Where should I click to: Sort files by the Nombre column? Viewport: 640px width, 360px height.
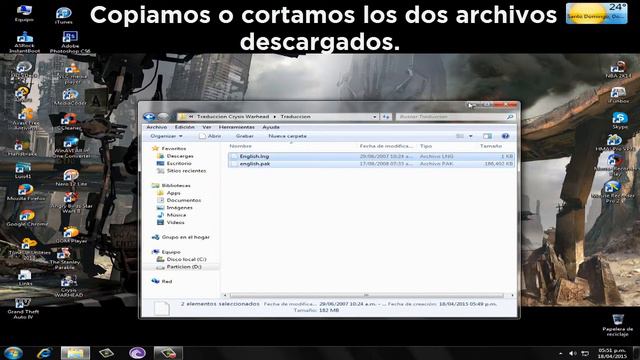pos(240,146)
